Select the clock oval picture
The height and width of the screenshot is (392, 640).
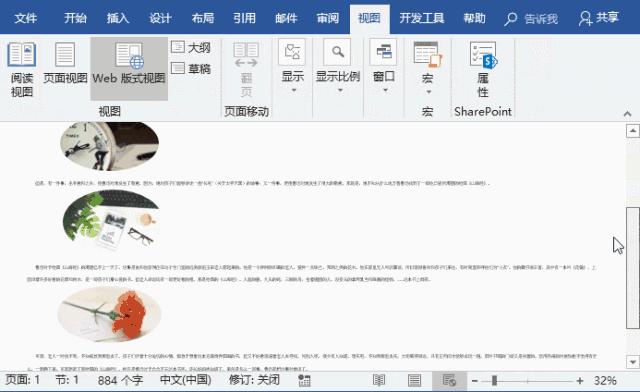(109, 146)
